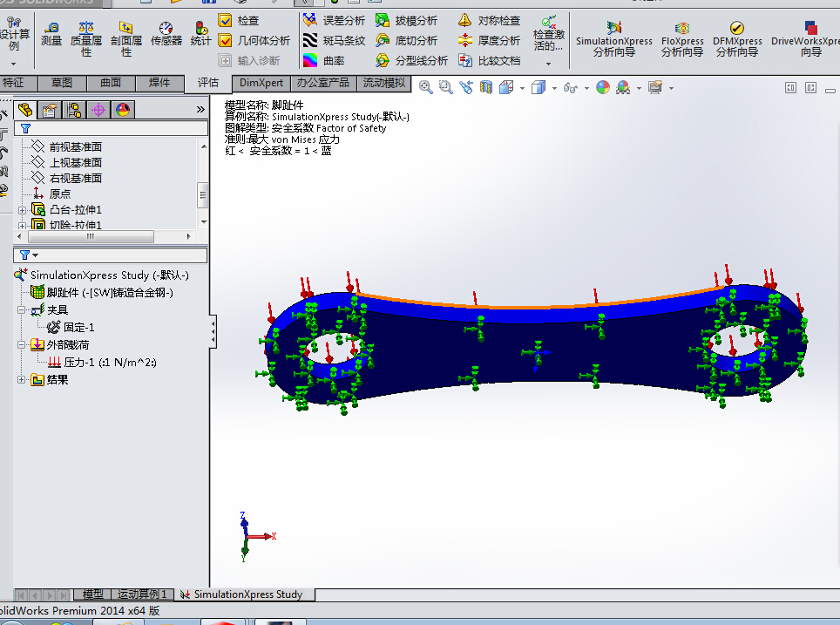Open 剖面属性 section properties

pyautogui.click(x=125, y=39)
